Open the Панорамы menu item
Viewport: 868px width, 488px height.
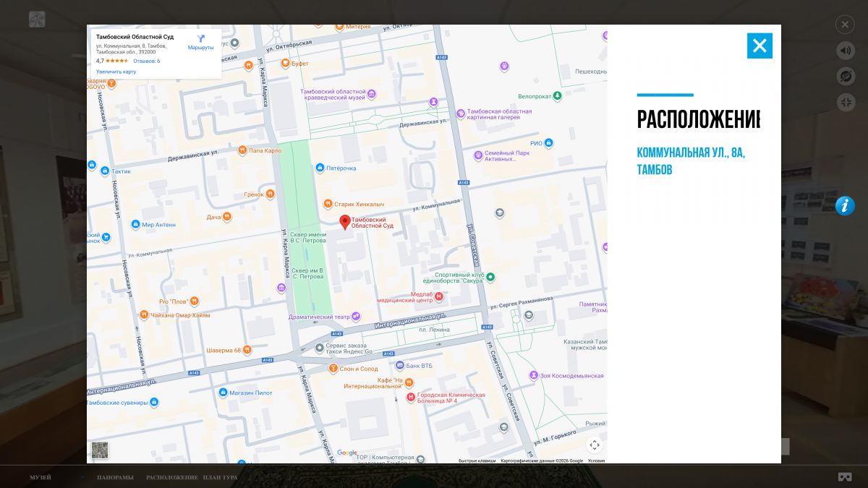(115, 477)
